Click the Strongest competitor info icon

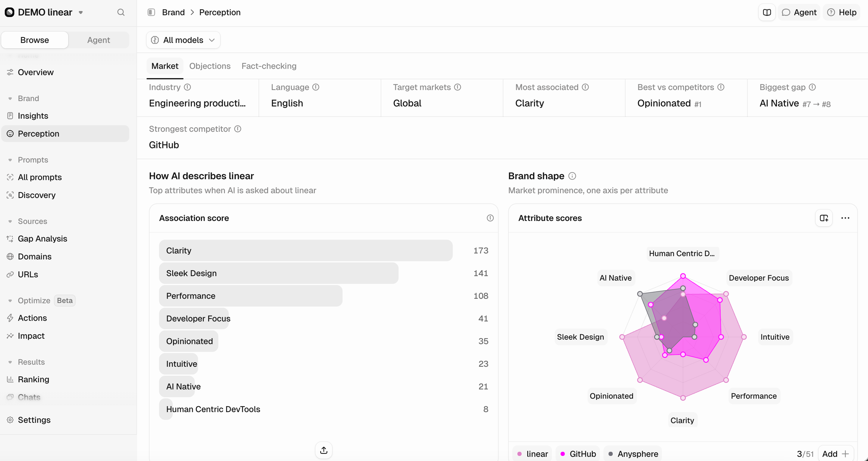pos(238,129)
